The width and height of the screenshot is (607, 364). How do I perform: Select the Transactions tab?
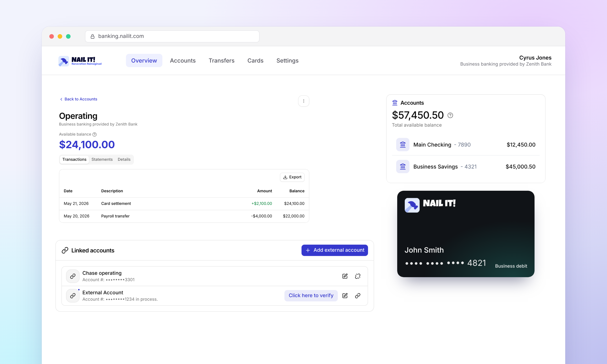(x=74, y=159)
